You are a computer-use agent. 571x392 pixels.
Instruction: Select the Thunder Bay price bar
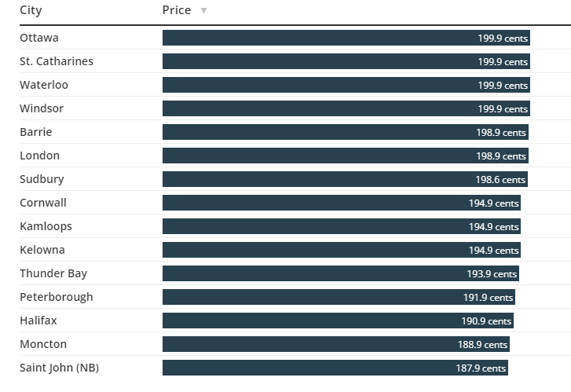(340, 273)
